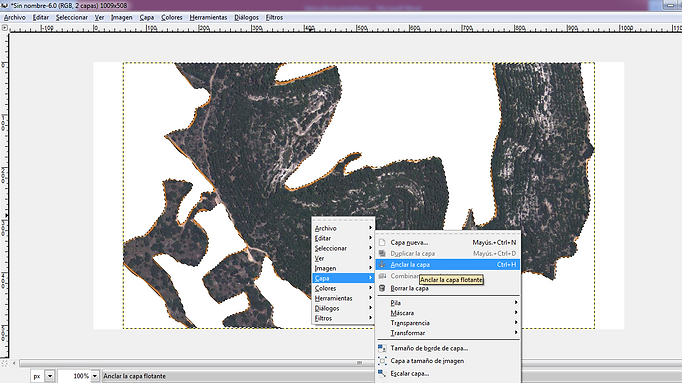Click the Duplicar la capa icon
The height and width of the screenshot is (383, 682).
382,253
